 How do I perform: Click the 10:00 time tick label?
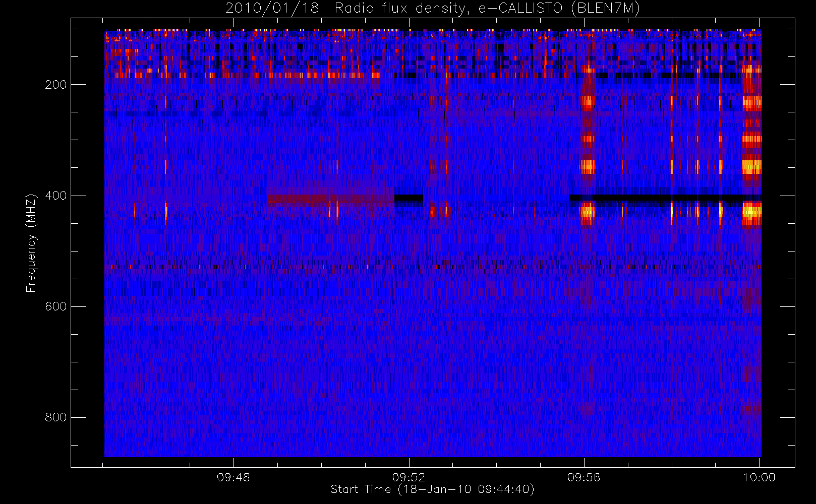tap(759, 477)
